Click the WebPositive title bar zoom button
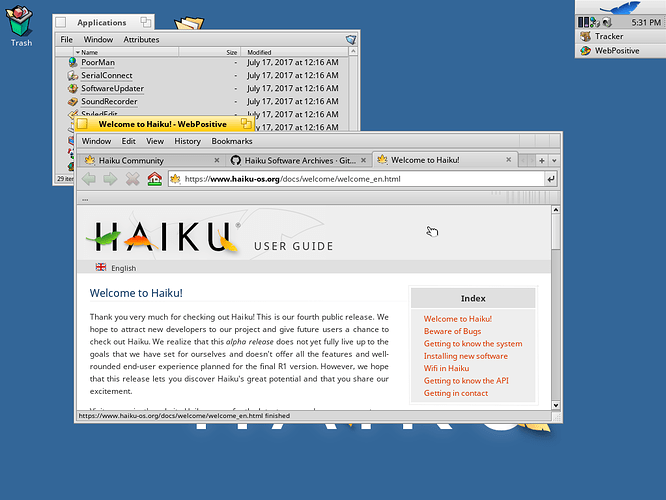Image resolution: width=666 pixels, height=500 pixels. point(246,124)
